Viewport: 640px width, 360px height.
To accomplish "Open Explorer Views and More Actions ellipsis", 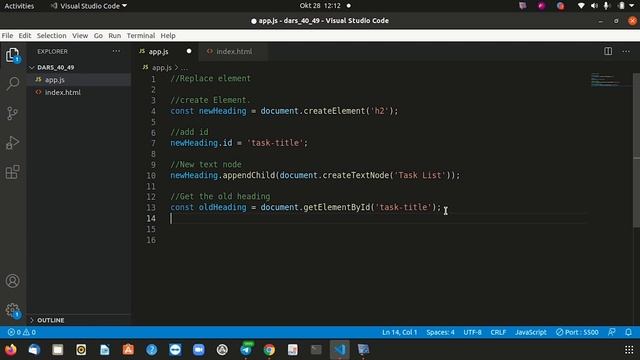I will (x=116, y=51).
